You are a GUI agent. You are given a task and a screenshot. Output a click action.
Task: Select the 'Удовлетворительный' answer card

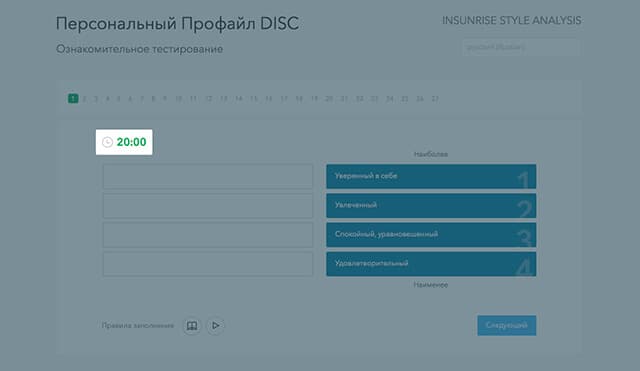coord(431,264)
